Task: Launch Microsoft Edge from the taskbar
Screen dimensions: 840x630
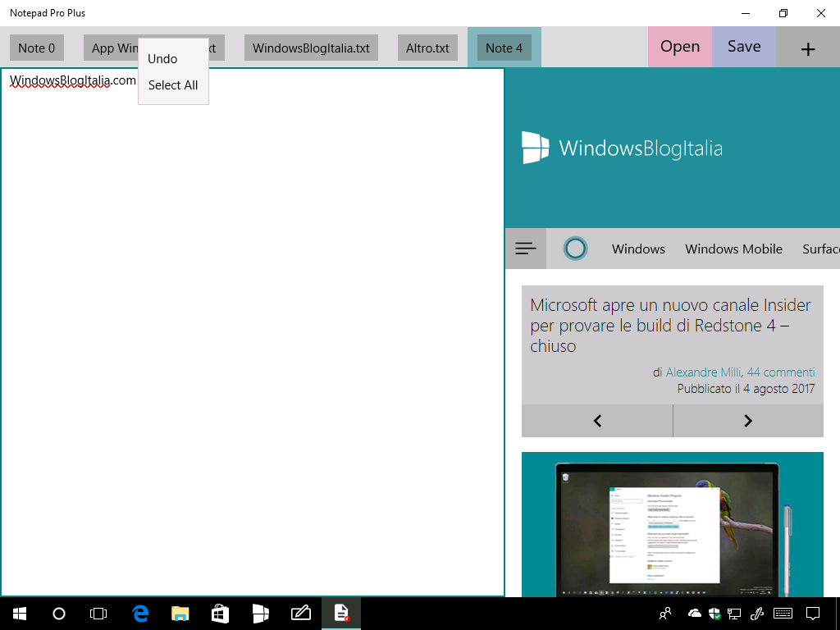Action: point(140,614)
